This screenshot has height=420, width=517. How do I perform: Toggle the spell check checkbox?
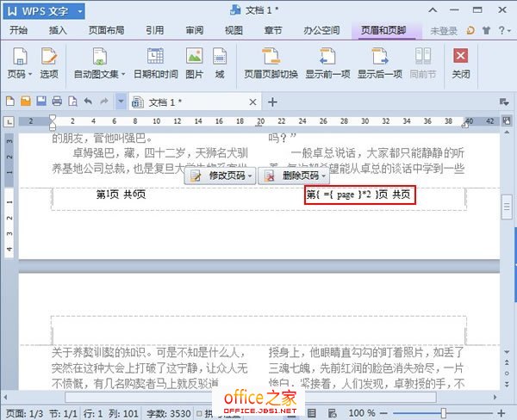coord(199,413)
